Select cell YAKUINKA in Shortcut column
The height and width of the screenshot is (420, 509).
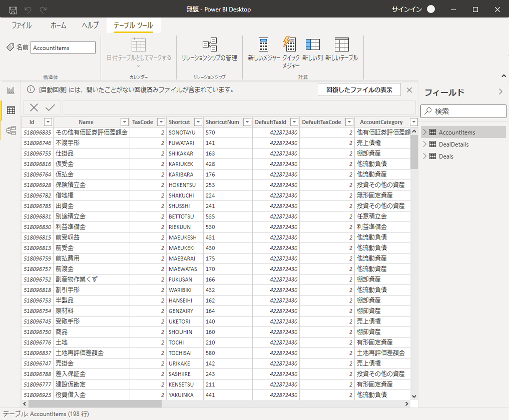point(185,394)
